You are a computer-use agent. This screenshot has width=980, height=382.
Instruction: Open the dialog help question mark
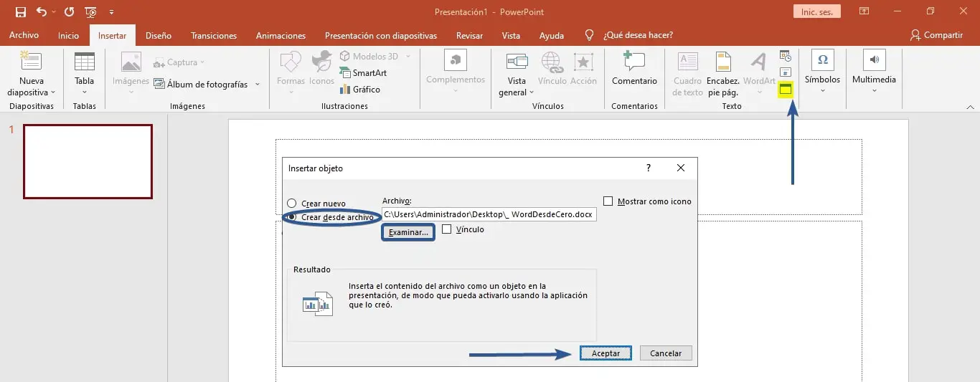649,168
